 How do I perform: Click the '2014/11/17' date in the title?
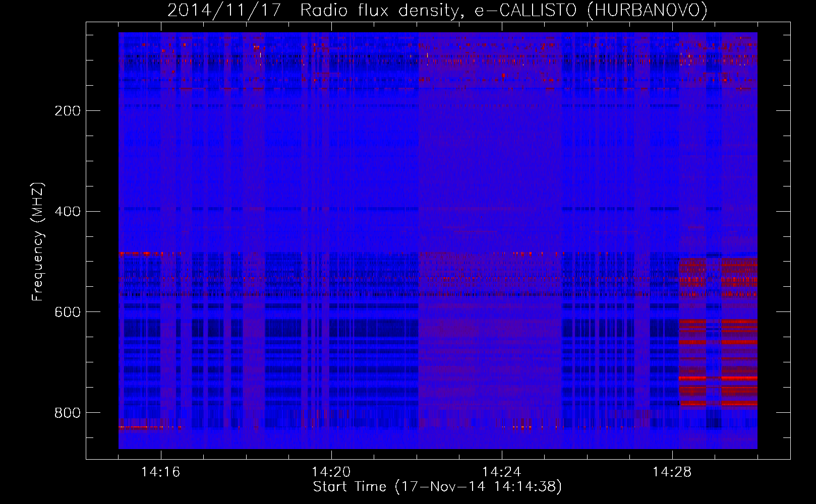(x=224, y=11)
